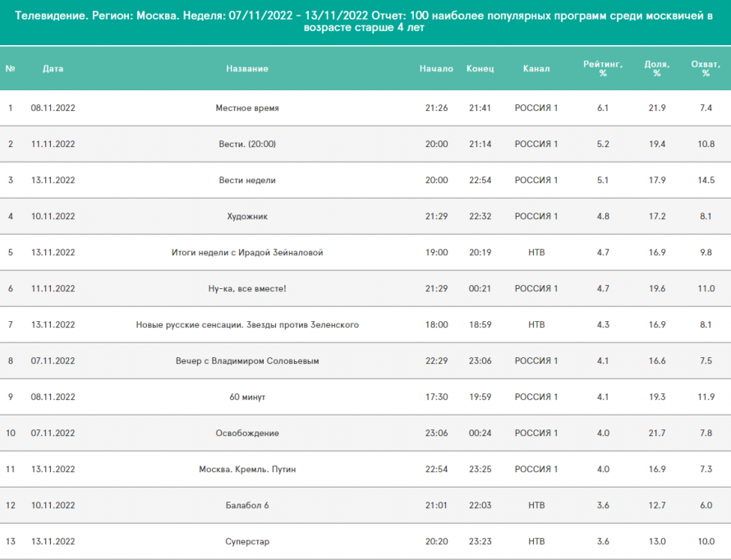Click share 16.6 in Соловьев row
The height and width of the screenshot is (560, 731).
pos(657,360)
